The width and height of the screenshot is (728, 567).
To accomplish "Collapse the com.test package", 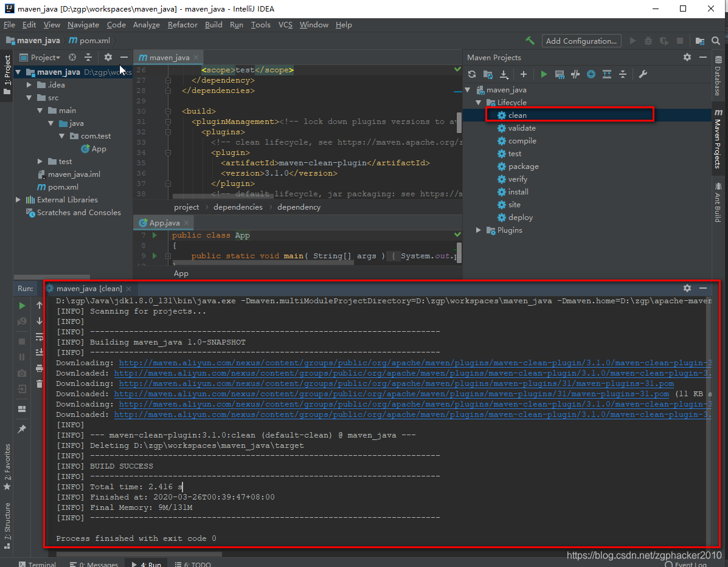I will [62, 136].
